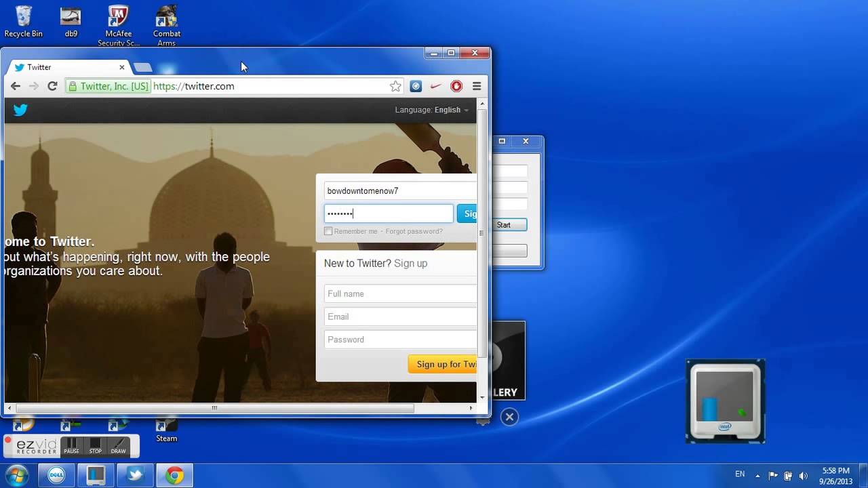
Task: Click the power plug tray icon
Action: [788, 476]
